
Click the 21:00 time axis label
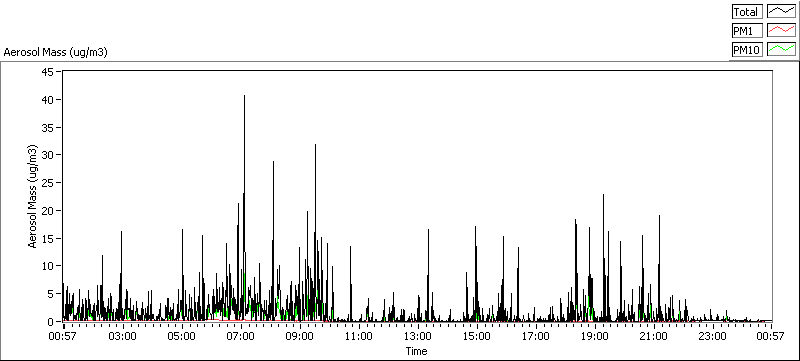pos(655,337)
